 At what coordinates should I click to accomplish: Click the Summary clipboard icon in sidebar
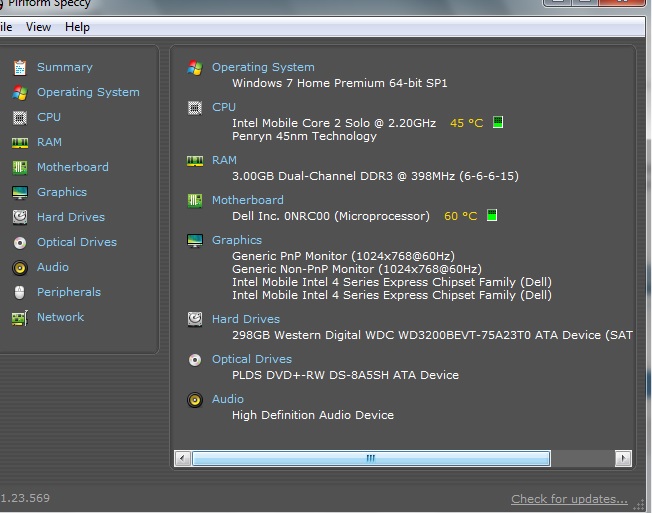click(20, 67)
